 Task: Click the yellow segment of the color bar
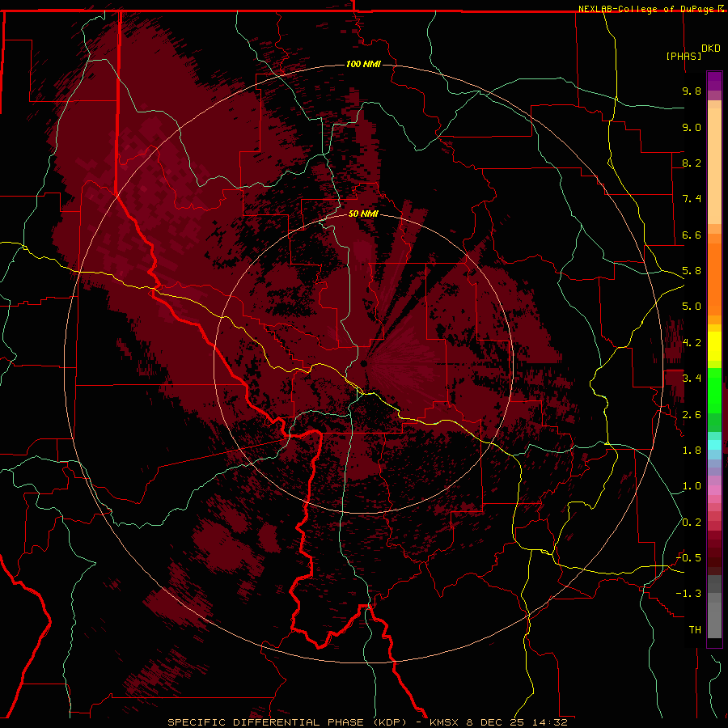[x=714, y=346]
